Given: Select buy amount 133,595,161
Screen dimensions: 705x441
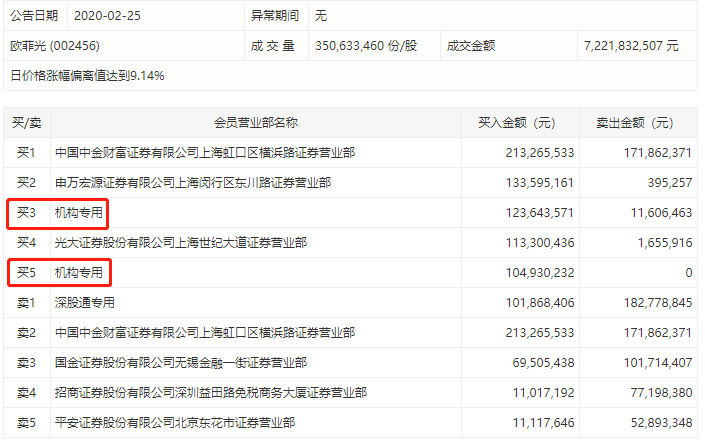Looking at the screenshot, I should pos(540,183).
